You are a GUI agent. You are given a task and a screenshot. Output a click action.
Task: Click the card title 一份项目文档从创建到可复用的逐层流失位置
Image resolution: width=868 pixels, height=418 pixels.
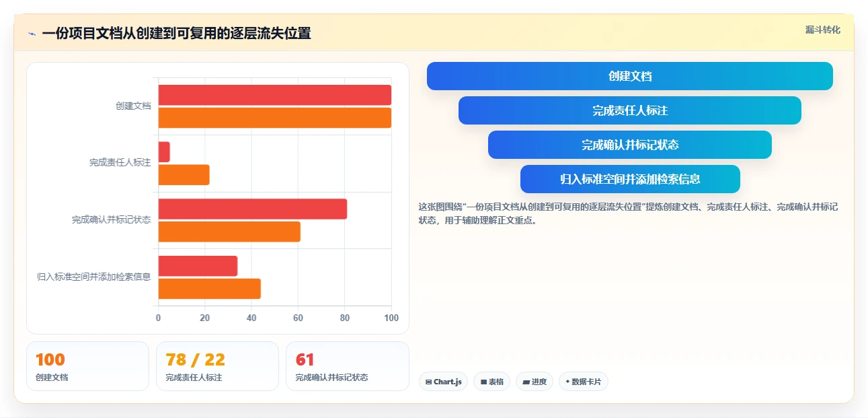tap(176, 34)
